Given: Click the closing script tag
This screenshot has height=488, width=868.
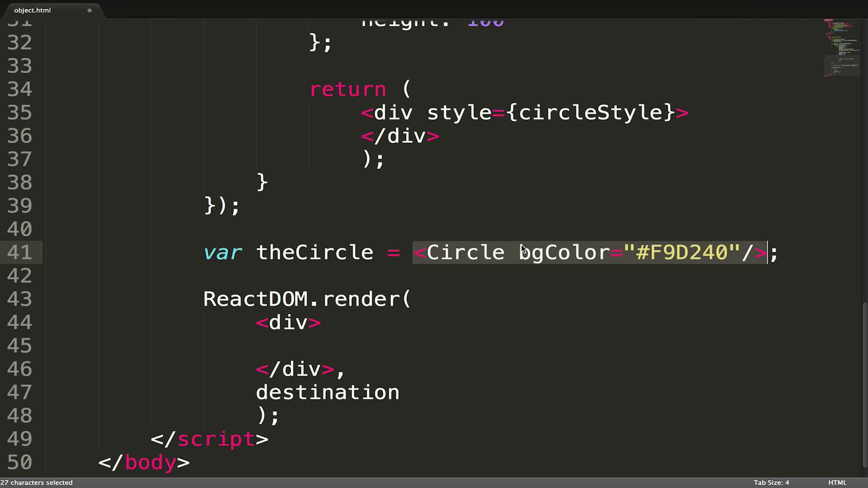Looking at the screenshot, I should click(209, 439).
